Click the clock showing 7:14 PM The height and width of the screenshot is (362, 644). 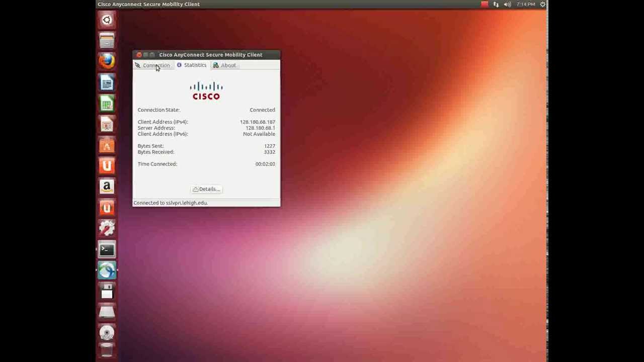click(x=526, y=4)
